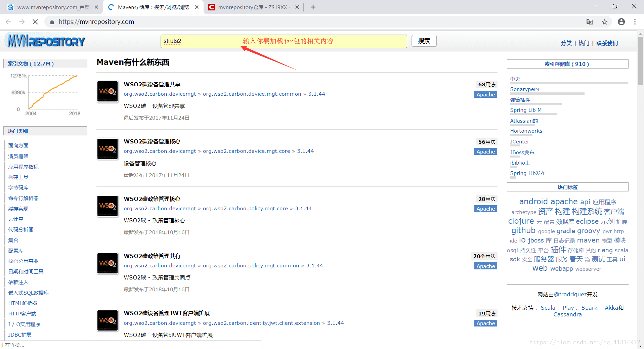Open org.wso2.carbon.device.mgt.common artifact link
The height and width of the screenshot is (349, 644).
tap(252, 94)
